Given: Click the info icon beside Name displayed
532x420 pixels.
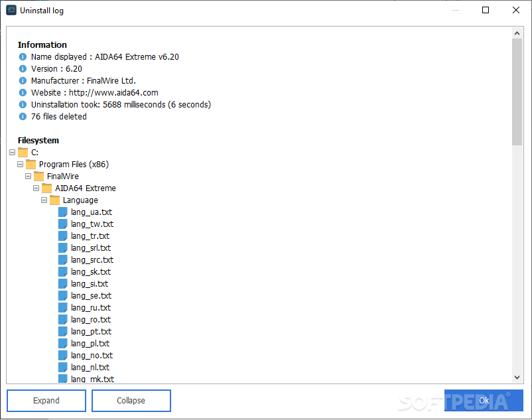Looking at the screenshot, I should click(x=23, y=56).
